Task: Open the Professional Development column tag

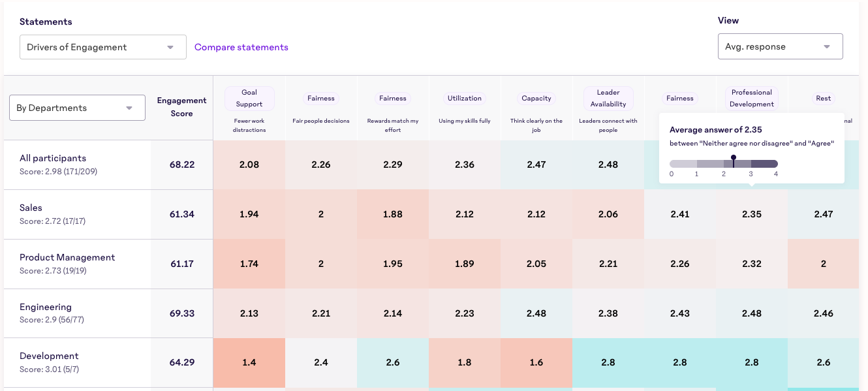Action: (752, 98)
